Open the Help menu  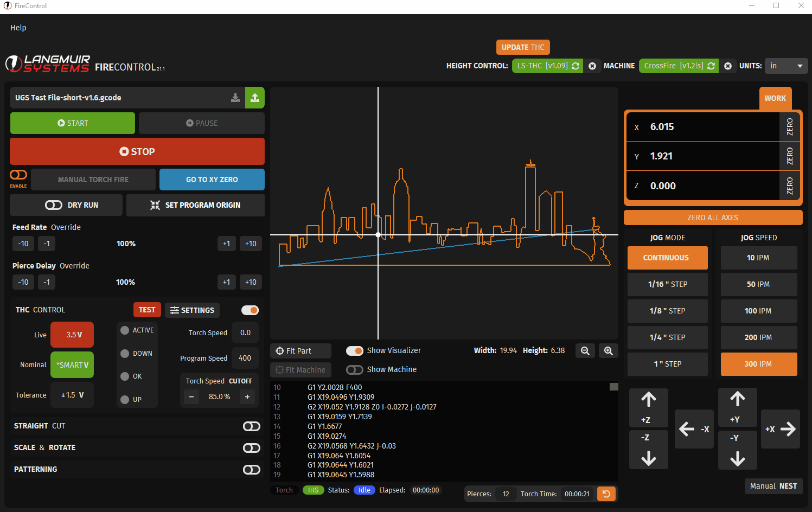[18, 28]
